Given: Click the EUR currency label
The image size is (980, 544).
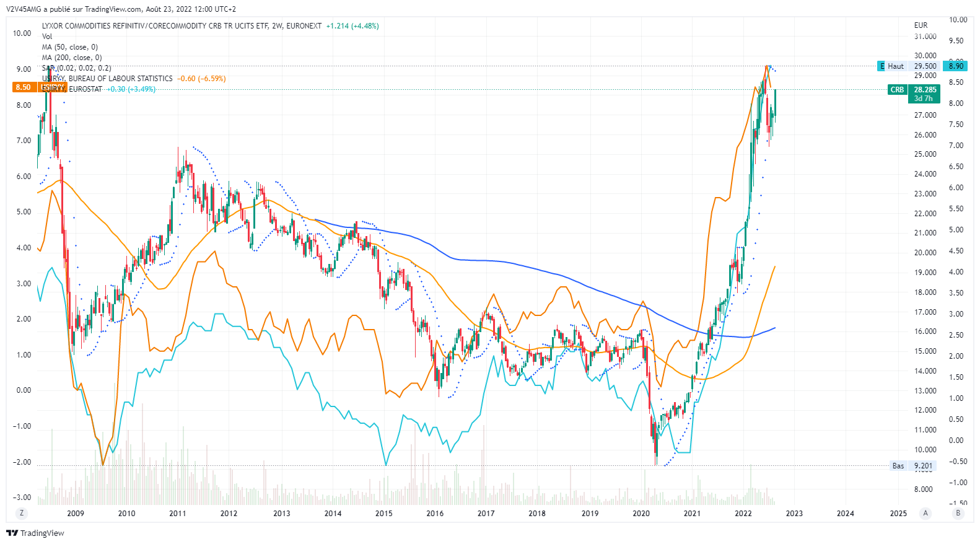Looking at the screenshot, I should coord(921,25).
